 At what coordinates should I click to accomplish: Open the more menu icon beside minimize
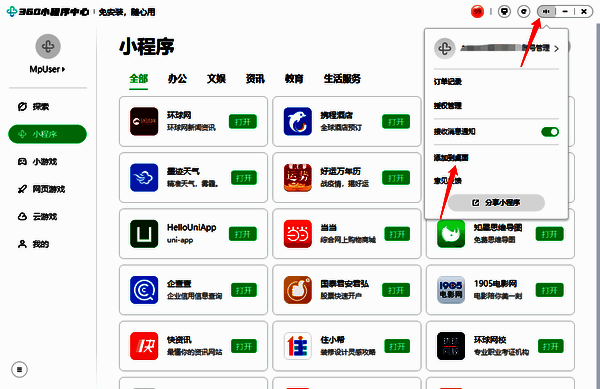click(x=546, y=11)
